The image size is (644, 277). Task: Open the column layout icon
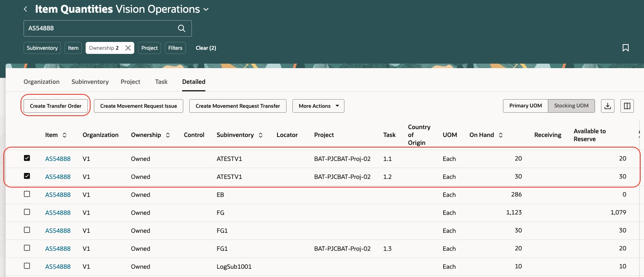click(x=627, y=106)
